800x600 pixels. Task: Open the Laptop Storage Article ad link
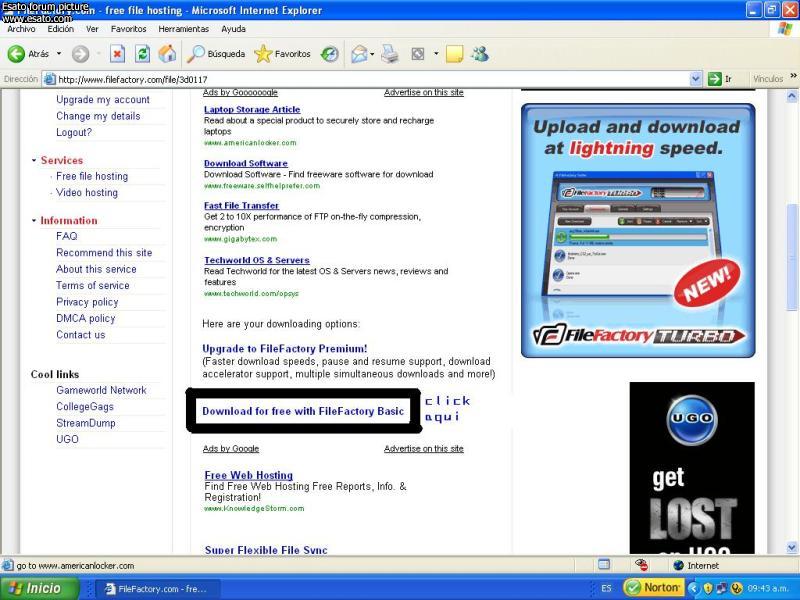coord(252,109)
